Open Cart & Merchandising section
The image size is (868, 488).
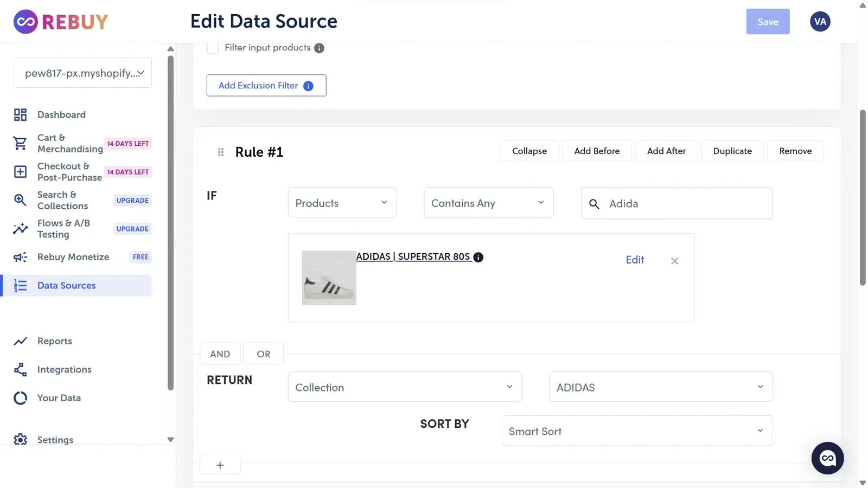[x=70, y=143]
